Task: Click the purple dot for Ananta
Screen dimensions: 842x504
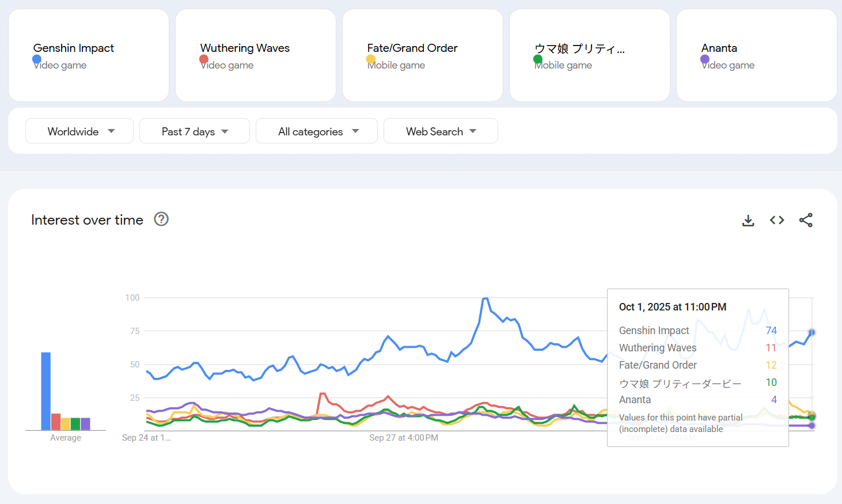Action: 705,59
